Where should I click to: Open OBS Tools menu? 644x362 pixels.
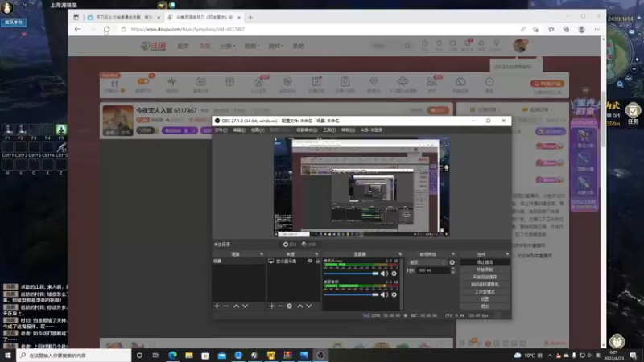pos(329,130)
